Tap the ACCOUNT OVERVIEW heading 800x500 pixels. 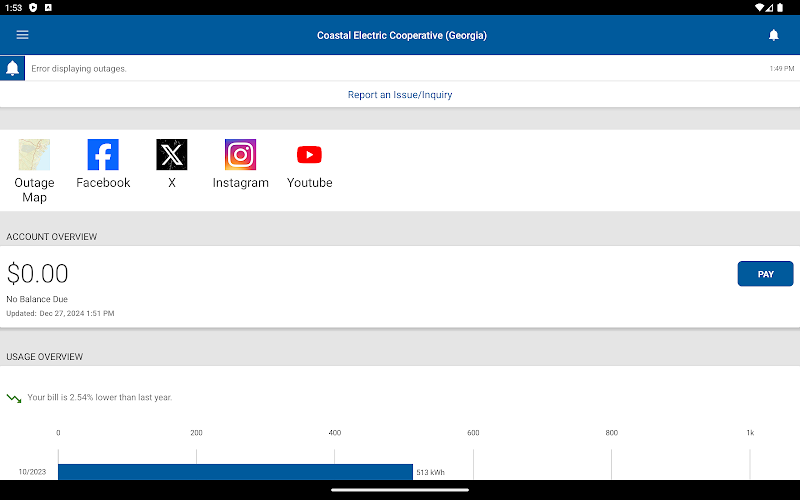pos(52,237)
